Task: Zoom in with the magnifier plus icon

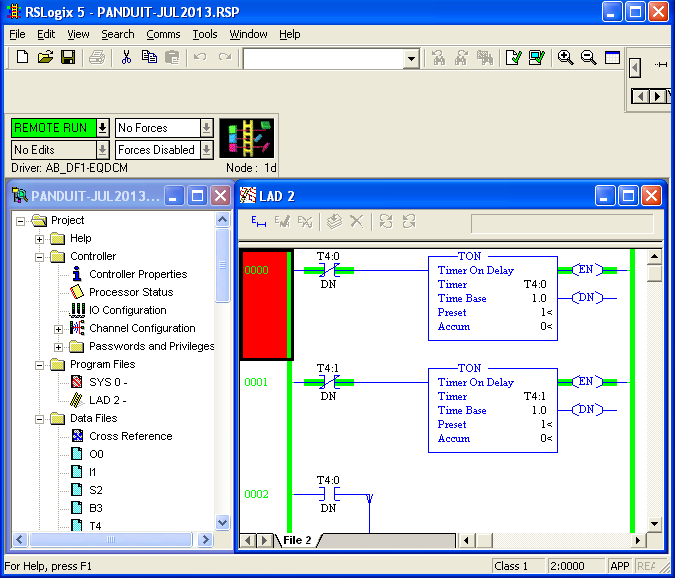Action: tap(565, 57)
